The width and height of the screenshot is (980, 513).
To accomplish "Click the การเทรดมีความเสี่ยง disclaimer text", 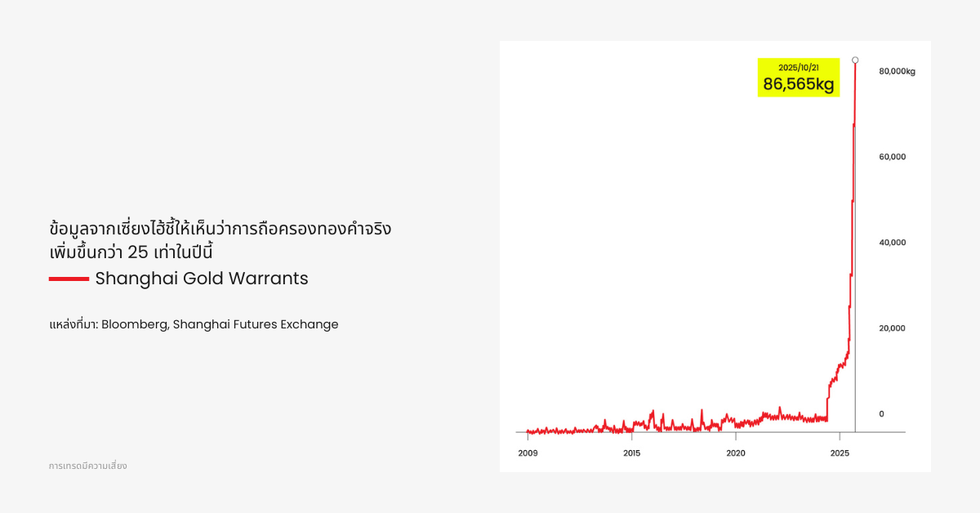I will [87, 466].
